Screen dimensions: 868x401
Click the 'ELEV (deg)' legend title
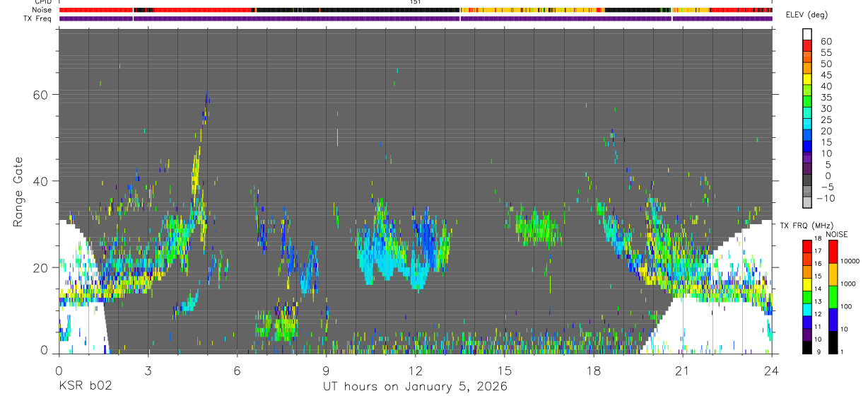(x=807, y=15)
